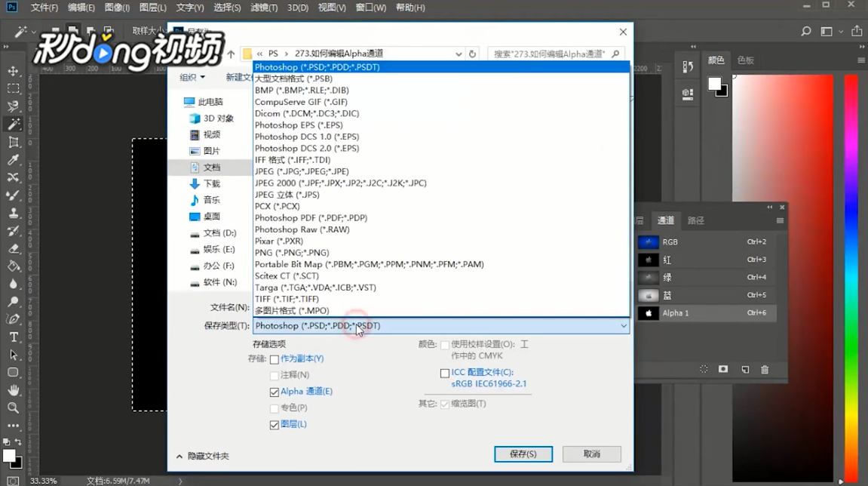Open the Channels panel options menu
The width and height of the screenshot is (868, 486).
780,220
